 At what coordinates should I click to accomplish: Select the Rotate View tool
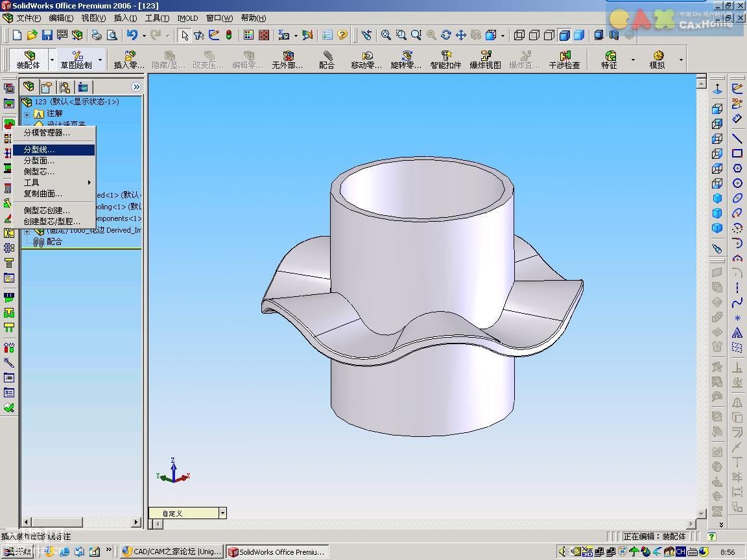click(x=446, y=35)
